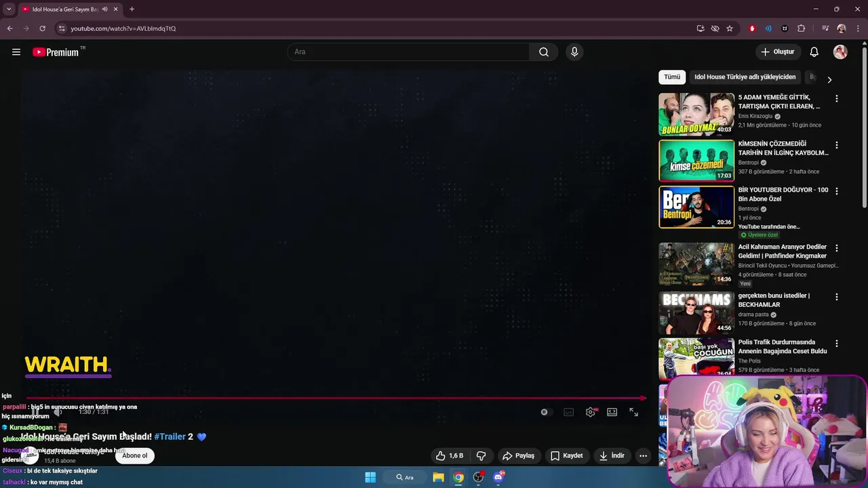
Task: Open Chrome tab search dropdown
Action: click(9, 9)
